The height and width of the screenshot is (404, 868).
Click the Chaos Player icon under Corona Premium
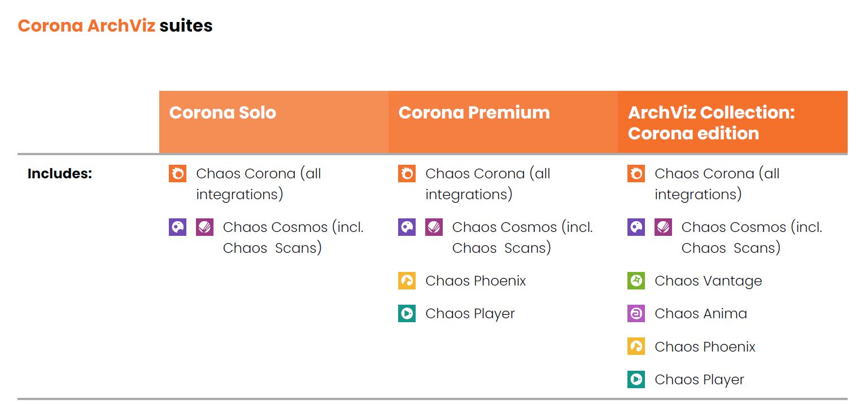pos(407,314)
